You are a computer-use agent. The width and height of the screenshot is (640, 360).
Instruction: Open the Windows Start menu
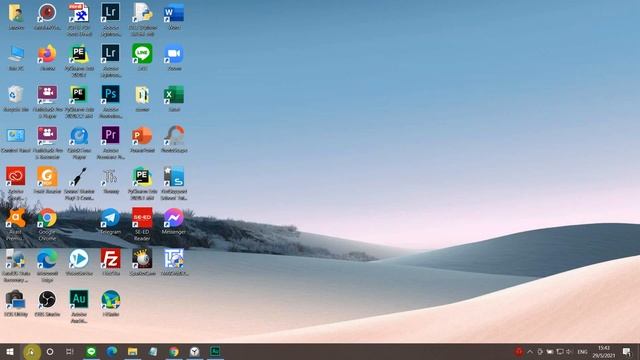click(10, 351)
